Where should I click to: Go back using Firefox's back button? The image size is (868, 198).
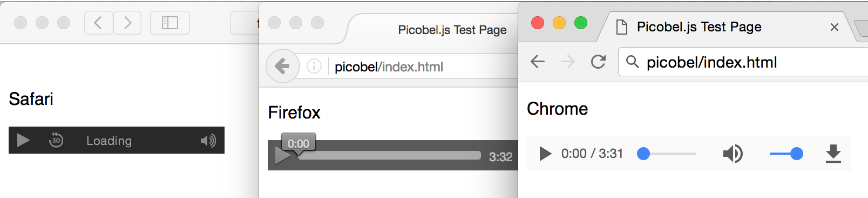tap(282, 66)
